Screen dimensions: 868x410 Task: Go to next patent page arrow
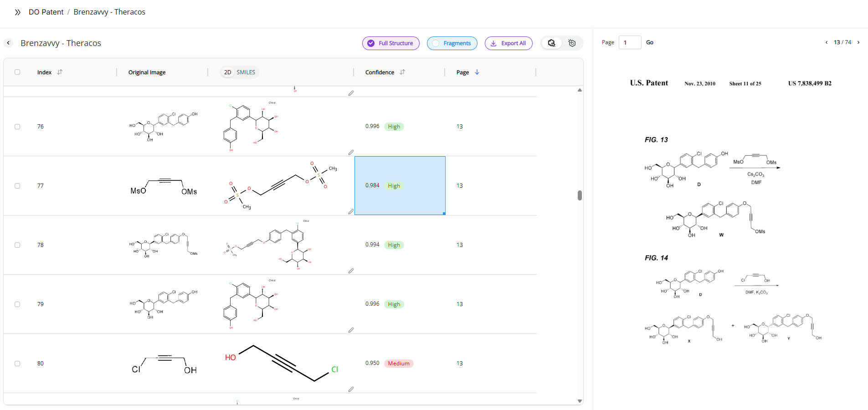[858, 42]
